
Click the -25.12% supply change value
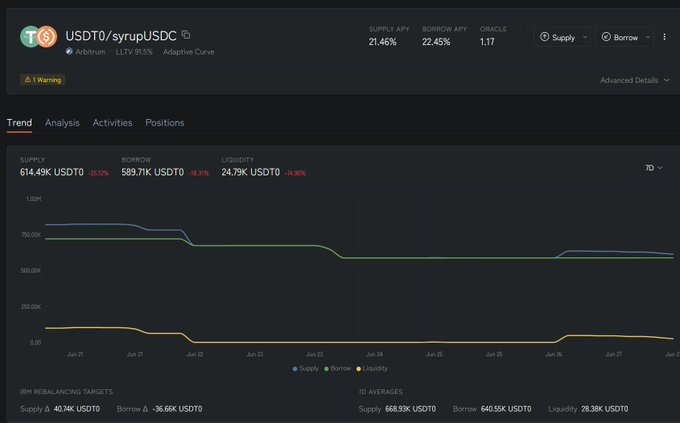98,173
